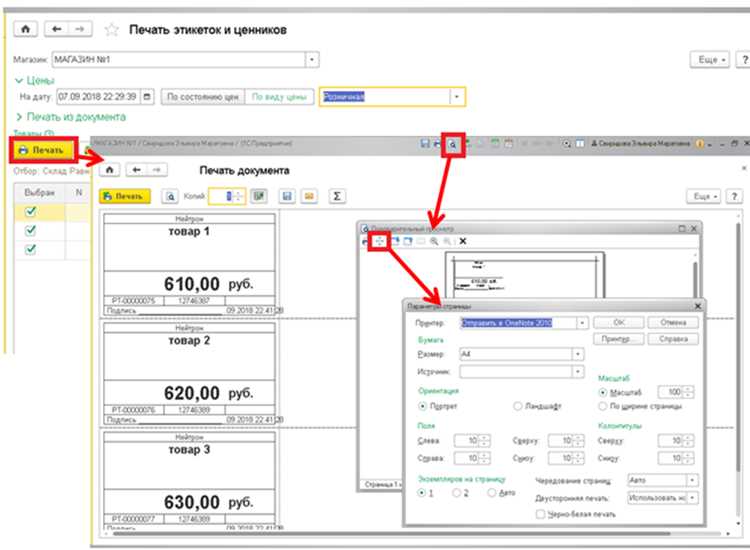Add page to favorites with star icon

click(x=111, y=30)
